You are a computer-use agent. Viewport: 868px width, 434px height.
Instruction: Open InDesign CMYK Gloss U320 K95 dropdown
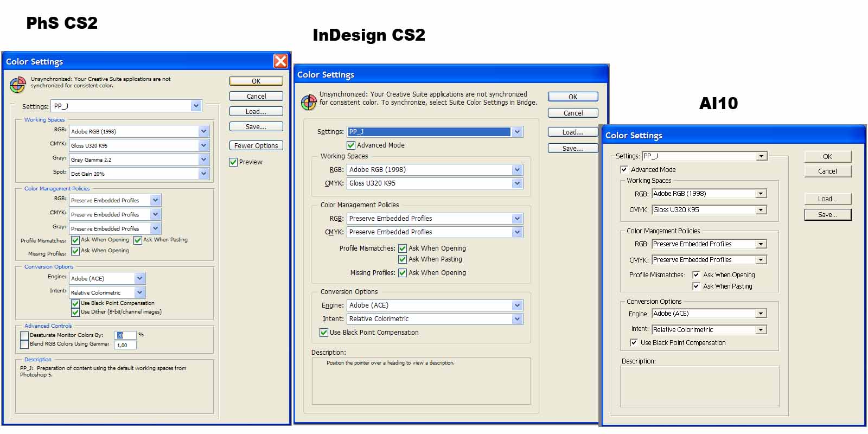pyautogui.click(x=435, y=183)
